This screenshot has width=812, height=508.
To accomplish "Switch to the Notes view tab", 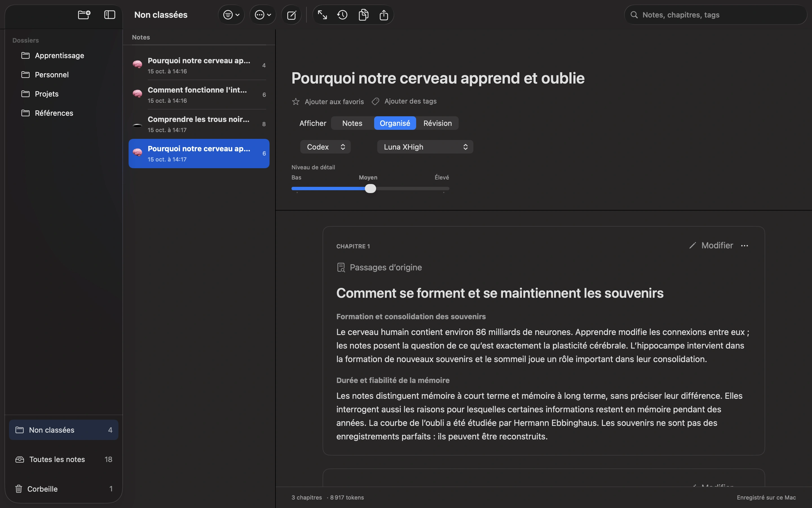I will point(352,123).
